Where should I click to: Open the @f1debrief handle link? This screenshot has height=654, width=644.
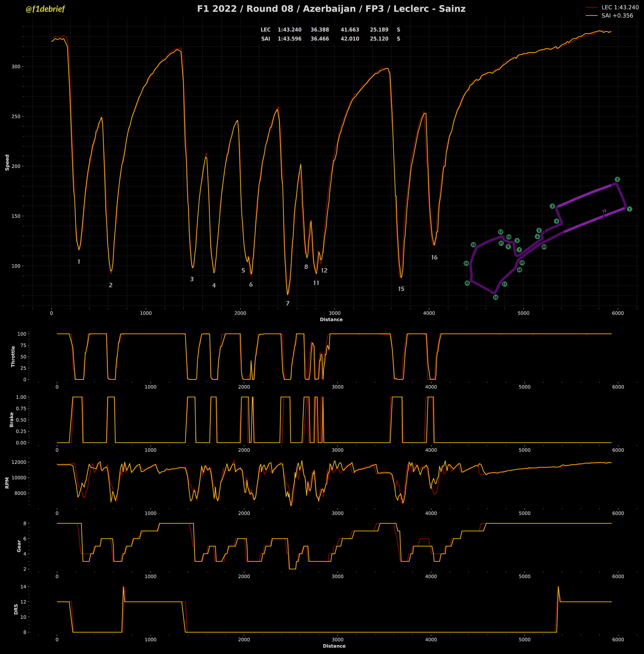pyautogui.click(x=45, y=9)
